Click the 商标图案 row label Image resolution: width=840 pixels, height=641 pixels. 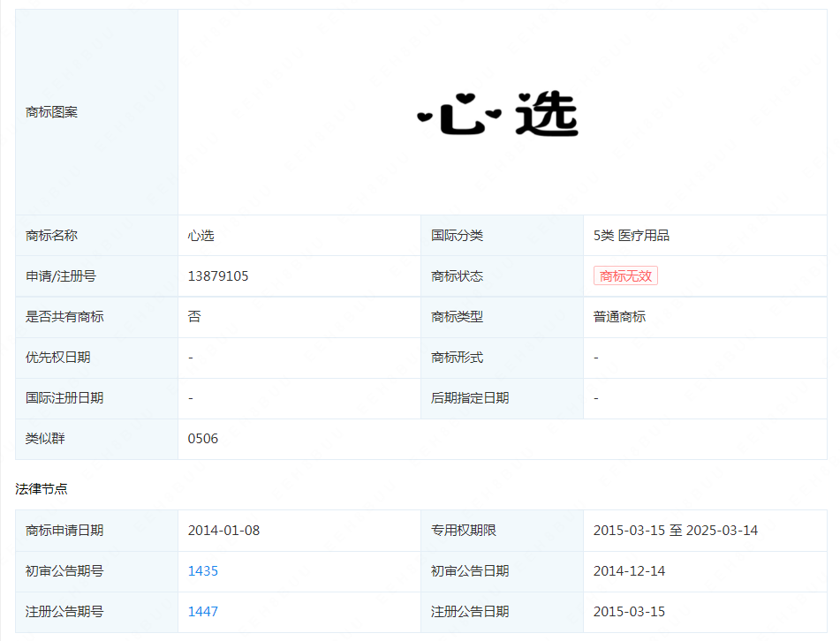pyautogui.click(x=51, y=112)
